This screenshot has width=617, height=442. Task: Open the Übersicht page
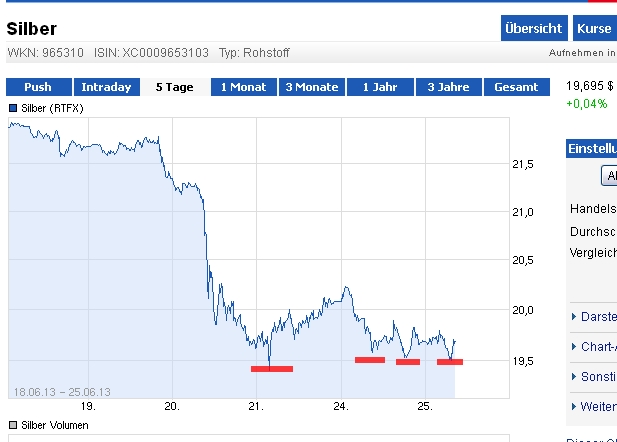pos(534,29)
